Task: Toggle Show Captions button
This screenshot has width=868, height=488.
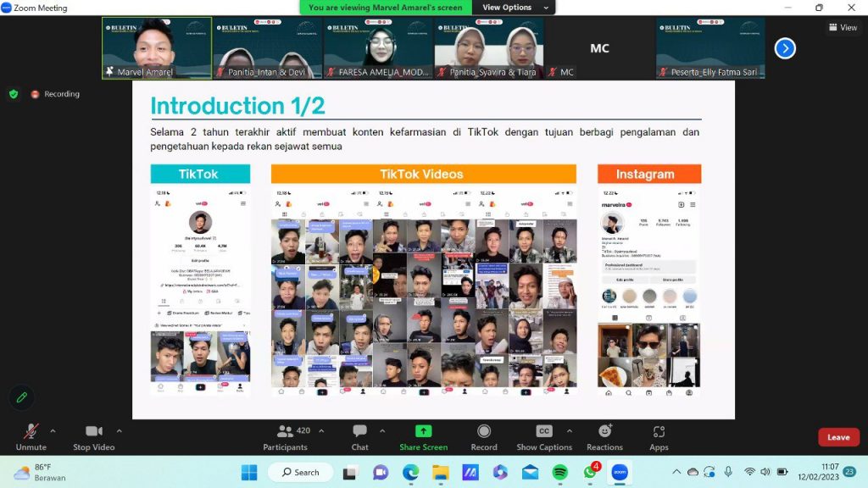Action: tap(544, 437)
